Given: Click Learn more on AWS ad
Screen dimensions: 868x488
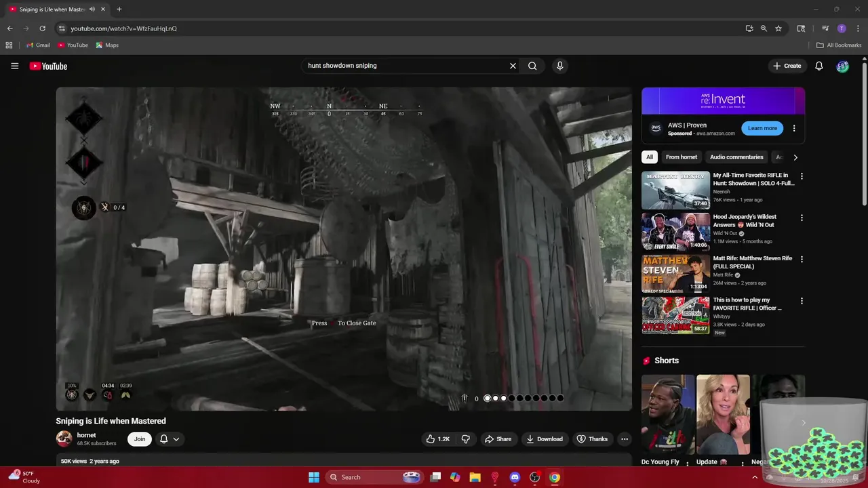Looking at the screenshot, I should [762, 128].
